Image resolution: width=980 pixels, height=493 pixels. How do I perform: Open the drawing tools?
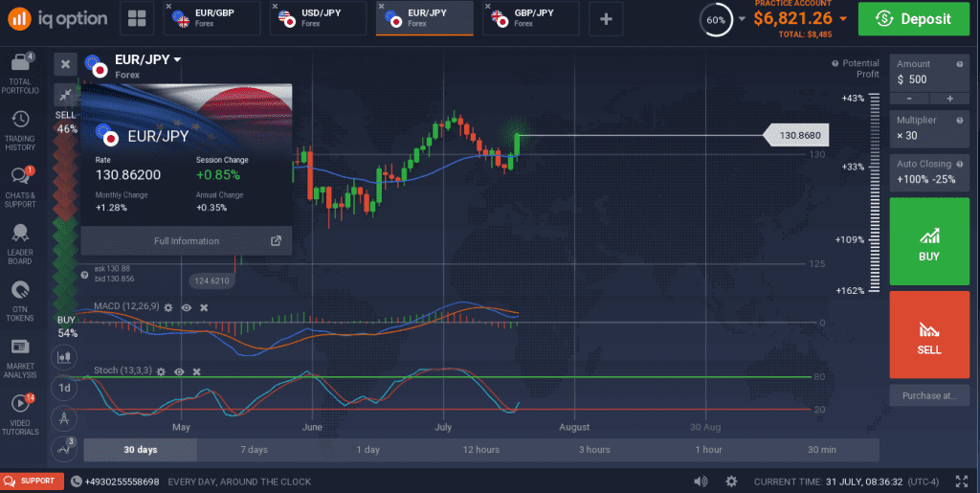point(64,418)
